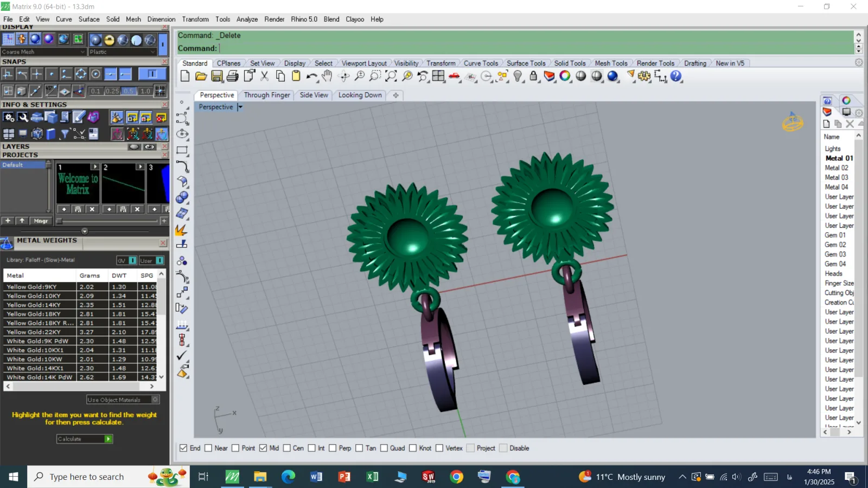Image resolution: width=868 pixels, height=488 pixels.
Task: Open Options gear icon in Standard toolbar
Action: tap(644, 76)
